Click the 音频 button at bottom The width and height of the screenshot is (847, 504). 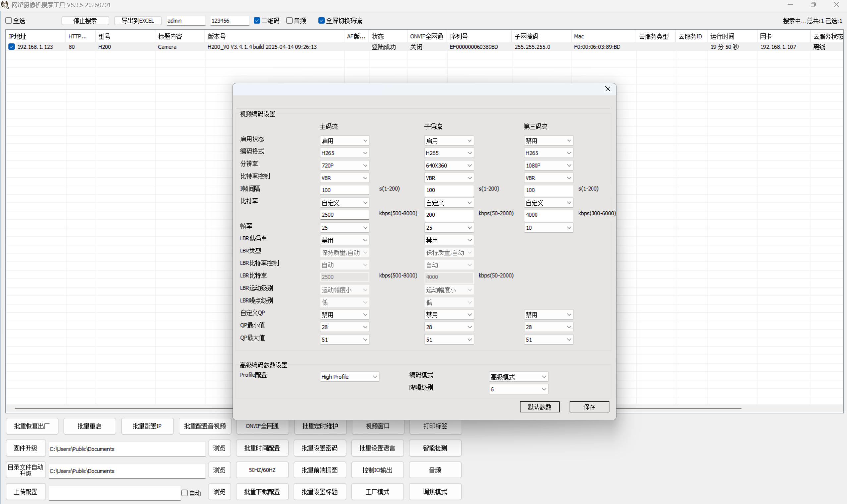click(x=435, y=470)
